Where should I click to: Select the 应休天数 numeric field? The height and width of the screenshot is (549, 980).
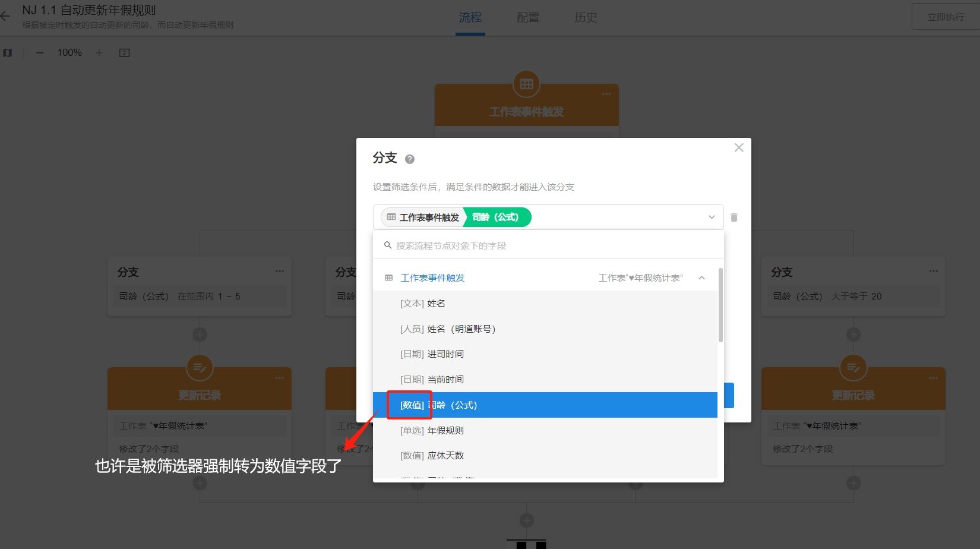pos(445,456)
